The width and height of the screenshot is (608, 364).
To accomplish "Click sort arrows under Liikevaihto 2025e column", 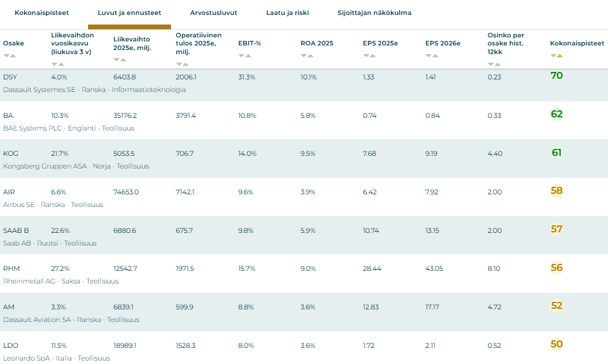I will tap(120, 64).
